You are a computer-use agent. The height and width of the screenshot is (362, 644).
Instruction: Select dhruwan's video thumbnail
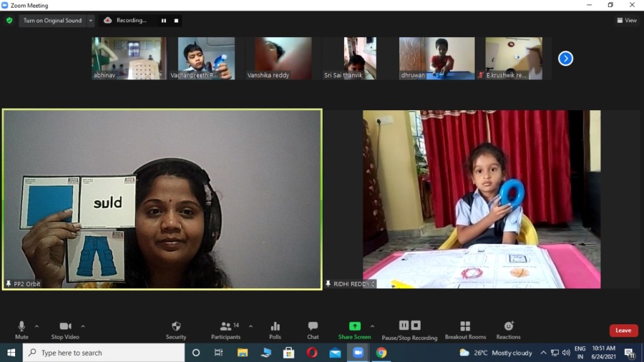point(436,59)
